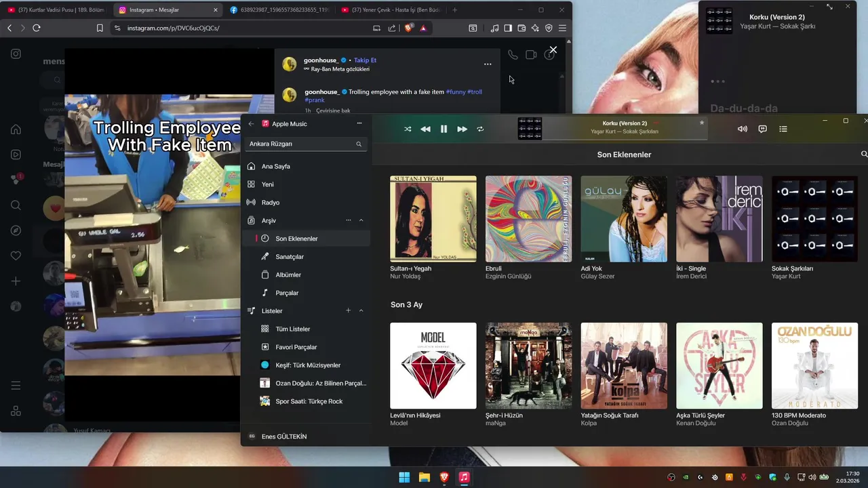868x488 pixels.
Task: Click the #funny hashtag link
Action: 456,91
